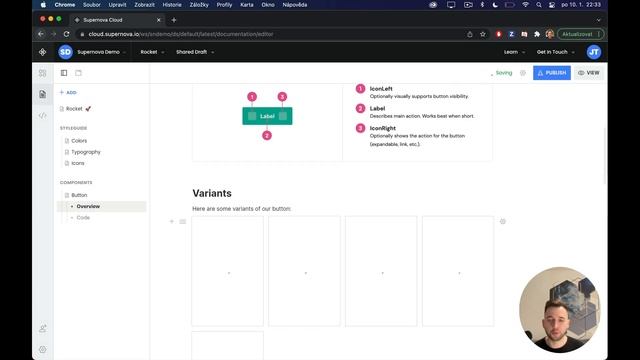Click the PUBLISH button
This screenshot has height=360, width=640.
click(x=551, y=73)
